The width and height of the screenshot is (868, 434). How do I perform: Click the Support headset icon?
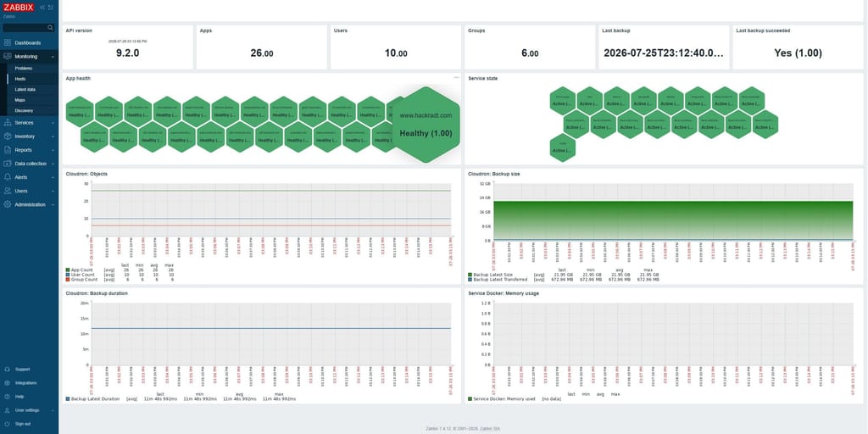pos(7,370)
